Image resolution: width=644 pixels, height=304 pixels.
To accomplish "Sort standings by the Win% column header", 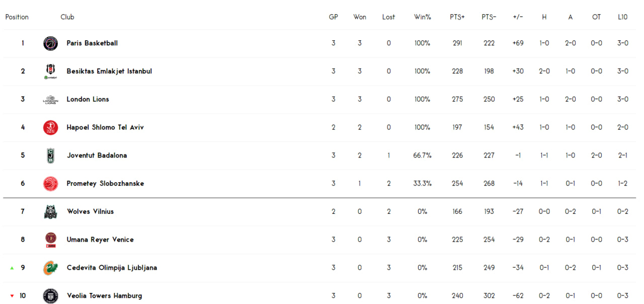I will point(422,17).
